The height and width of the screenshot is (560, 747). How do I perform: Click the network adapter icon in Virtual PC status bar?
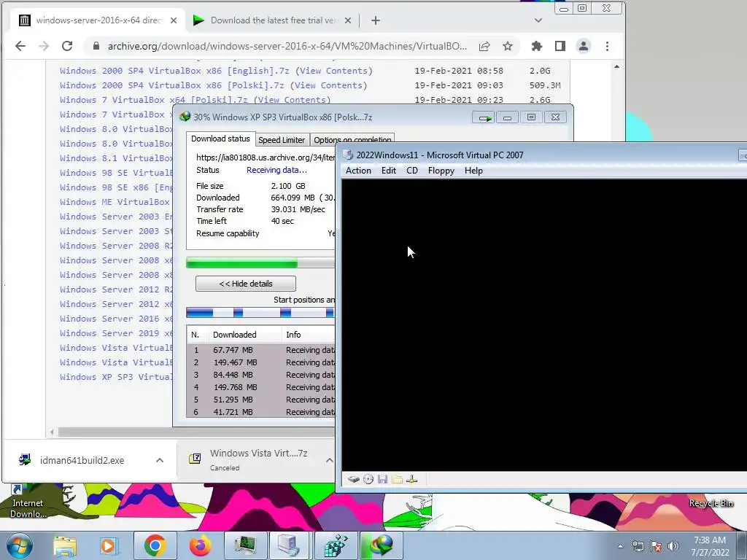[x=412, y=479]
